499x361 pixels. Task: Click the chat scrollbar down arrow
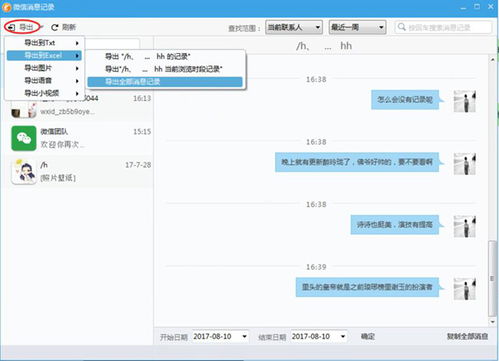point(492,322)
